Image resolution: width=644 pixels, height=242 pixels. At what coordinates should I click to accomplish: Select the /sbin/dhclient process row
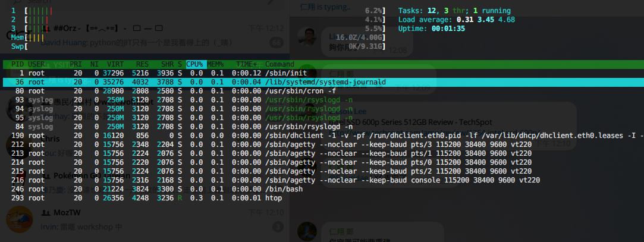(x=322, y=136)
